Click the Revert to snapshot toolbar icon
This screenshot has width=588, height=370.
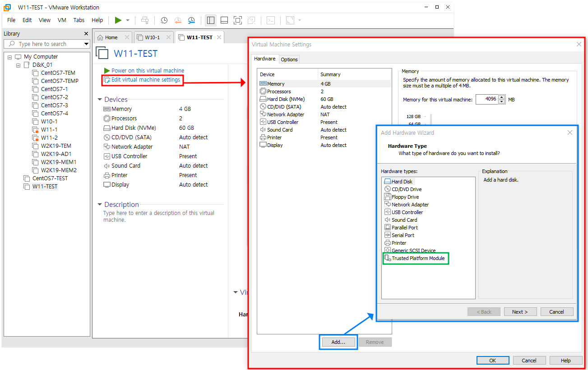[x=178, y=20]
